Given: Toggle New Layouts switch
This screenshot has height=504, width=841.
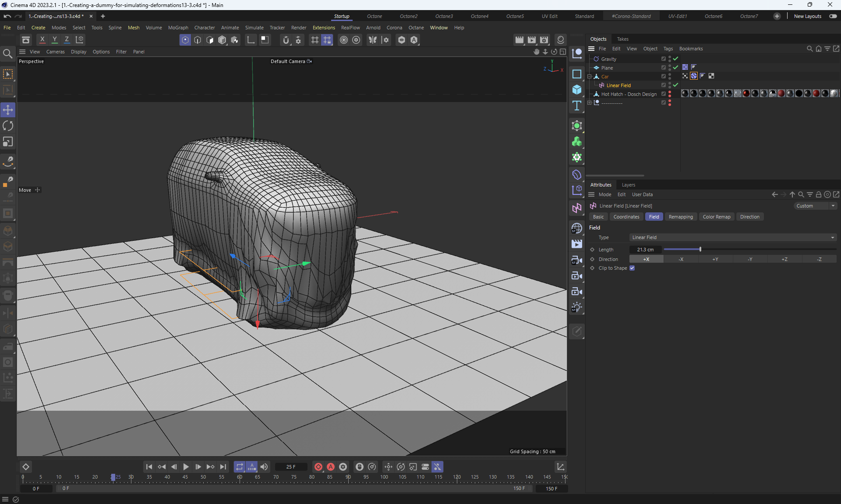Looking at the screenshot, I should point(833,16).
